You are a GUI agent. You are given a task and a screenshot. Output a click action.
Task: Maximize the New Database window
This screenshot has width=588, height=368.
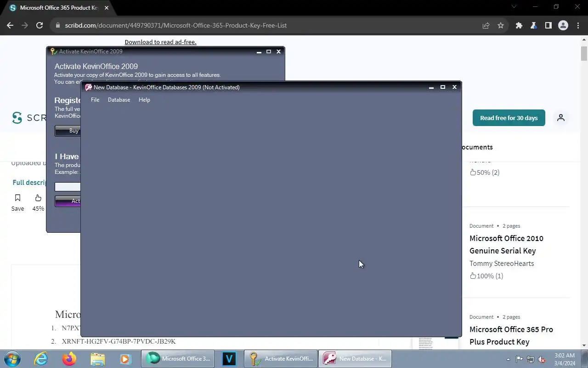point(443,87)
